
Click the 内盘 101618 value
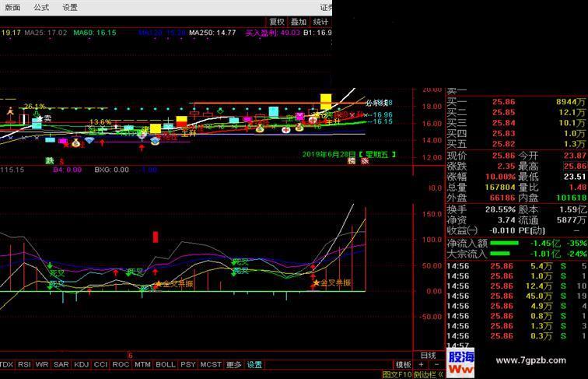pos(572,198)
